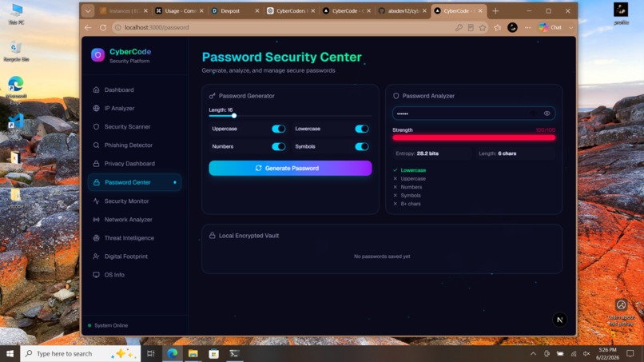Switch to the Instances browser tab
644x362 pixels.
tap(123, 11)
